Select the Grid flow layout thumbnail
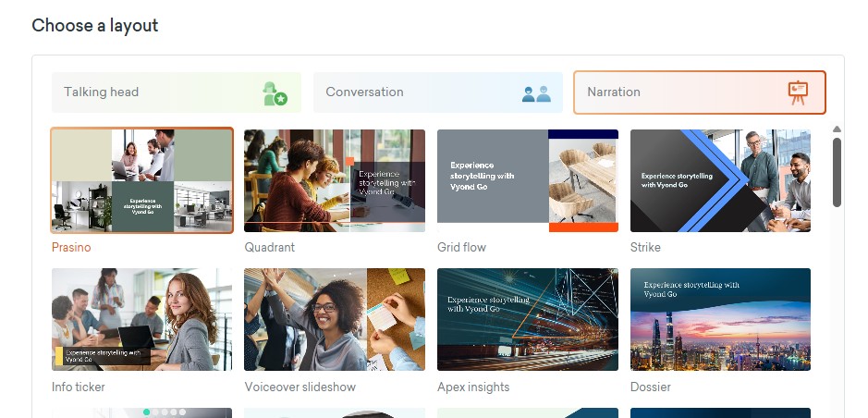The image size is (868, 418). point(528,180)
